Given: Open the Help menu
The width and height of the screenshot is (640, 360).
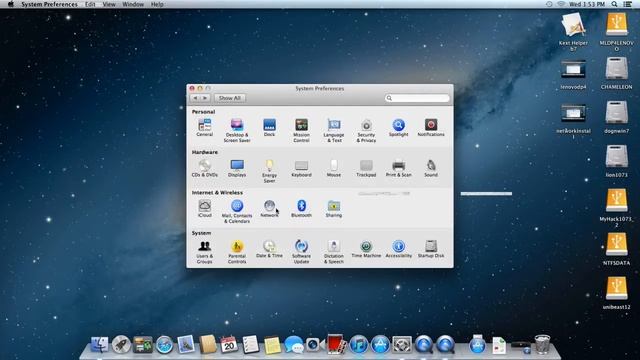Looking at the screenshot, I should pyautogui.click(x=157, y=4).
